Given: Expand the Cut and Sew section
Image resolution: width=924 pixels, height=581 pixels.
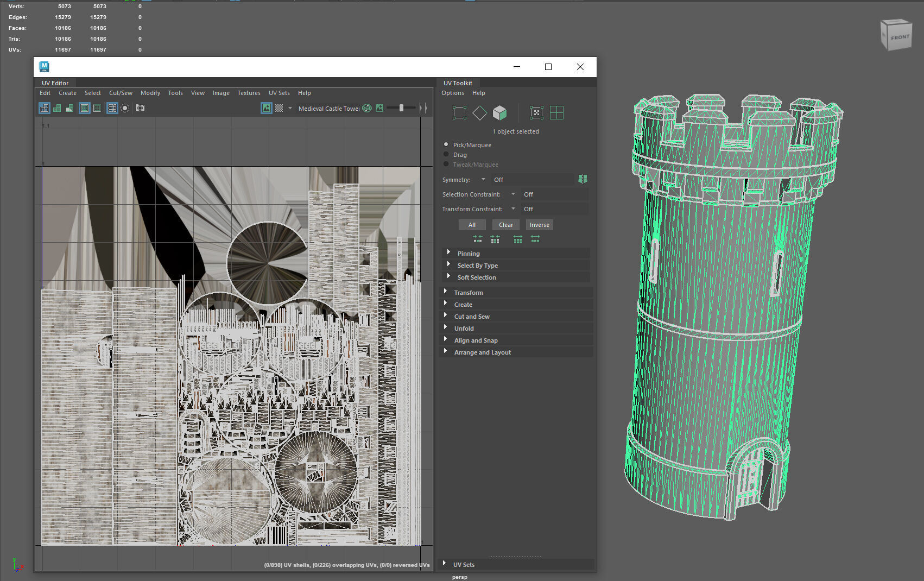Looking at the screenshot, I should pyautogui.click(x=516, y=316).
